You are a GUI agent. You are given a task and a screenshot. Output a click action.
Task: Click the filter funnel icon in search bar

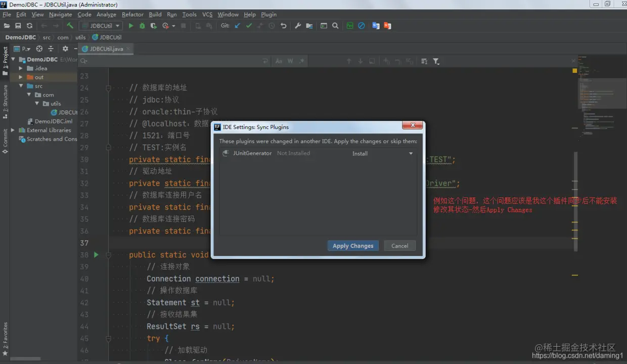(x=436, y=61)
